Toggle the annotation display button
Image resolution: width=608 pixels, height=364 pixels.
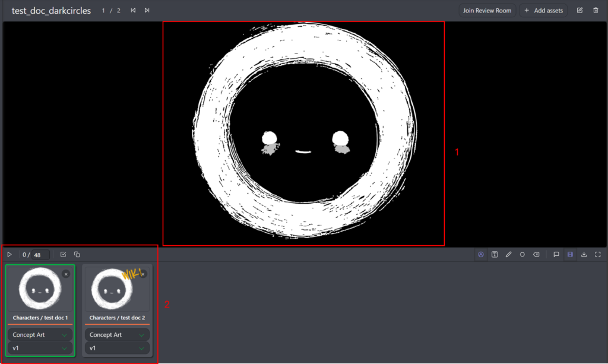click(481, 254)
